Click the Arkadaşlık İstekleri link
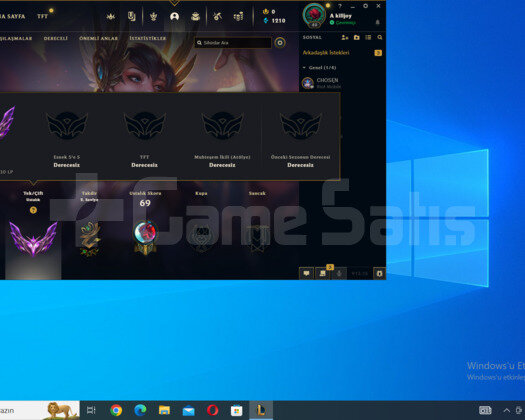Image resolution: width=525 pixels, height=420 pixels. [326, 53]
